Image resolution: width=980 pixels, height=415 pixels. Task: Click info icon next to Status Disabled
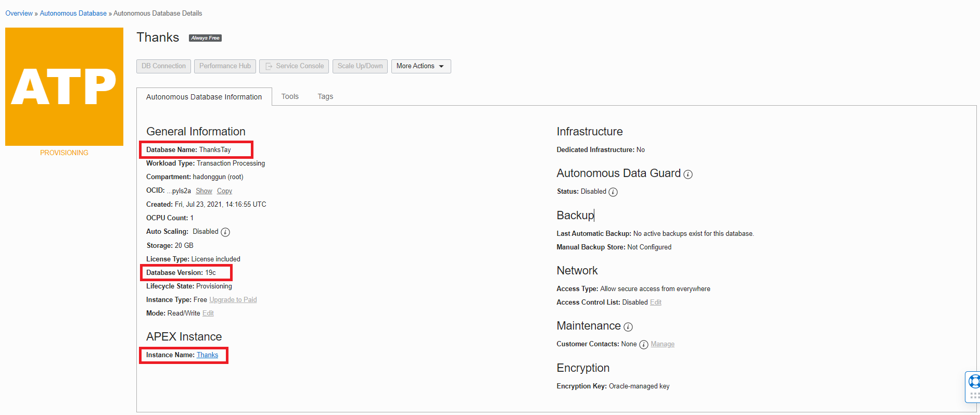613,192
